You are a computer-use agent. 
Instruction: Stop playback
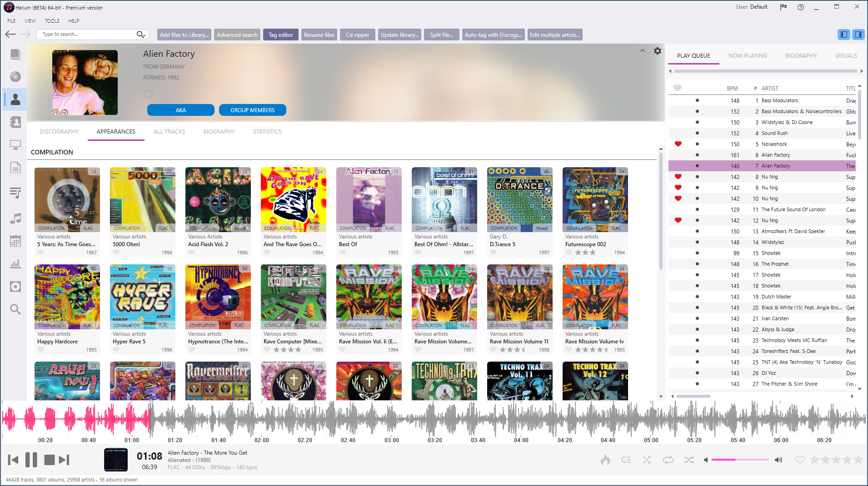click(x=49, y=460)
